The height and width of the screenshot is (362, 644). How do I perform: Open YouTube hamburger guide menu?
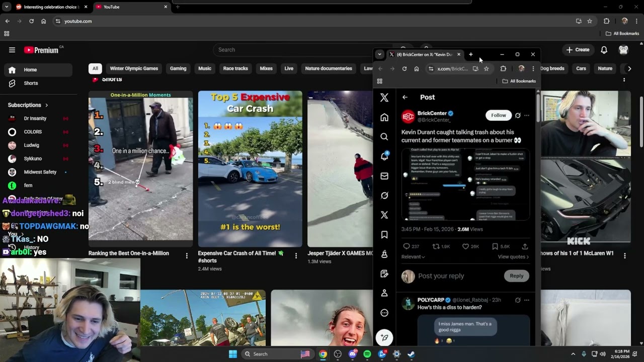12,50
